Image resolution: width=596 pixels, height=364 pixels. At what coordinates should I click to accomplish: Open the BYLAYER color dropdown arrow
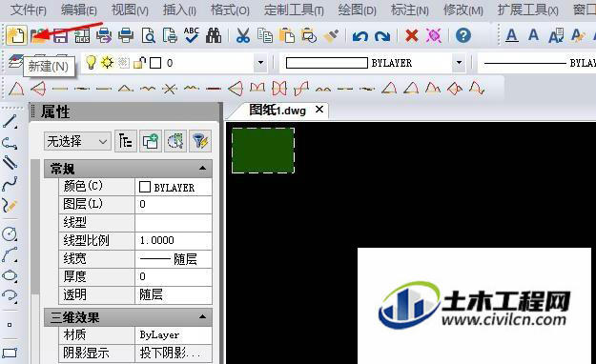(x=459, y=62)
